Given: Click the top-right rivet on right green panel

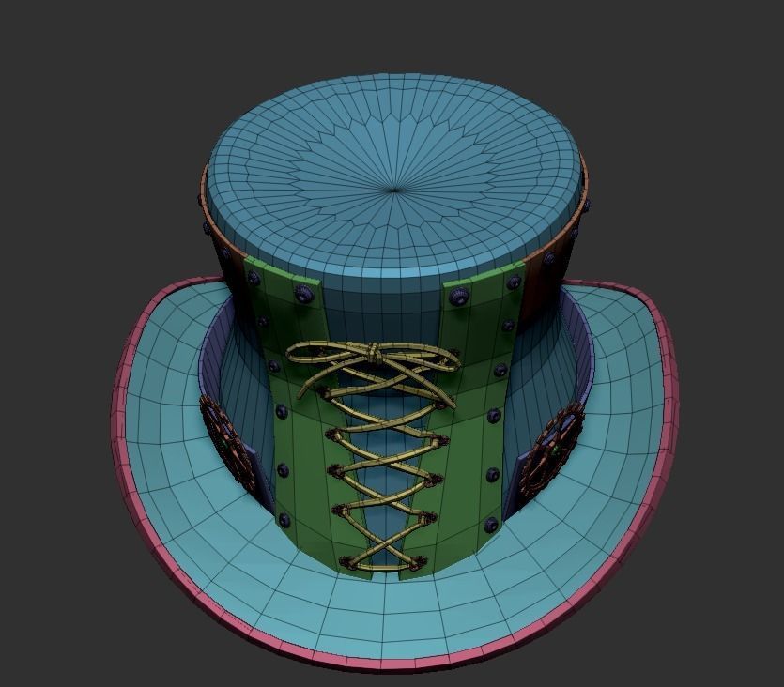Looking at the screenshot, I should coord(513,282).
